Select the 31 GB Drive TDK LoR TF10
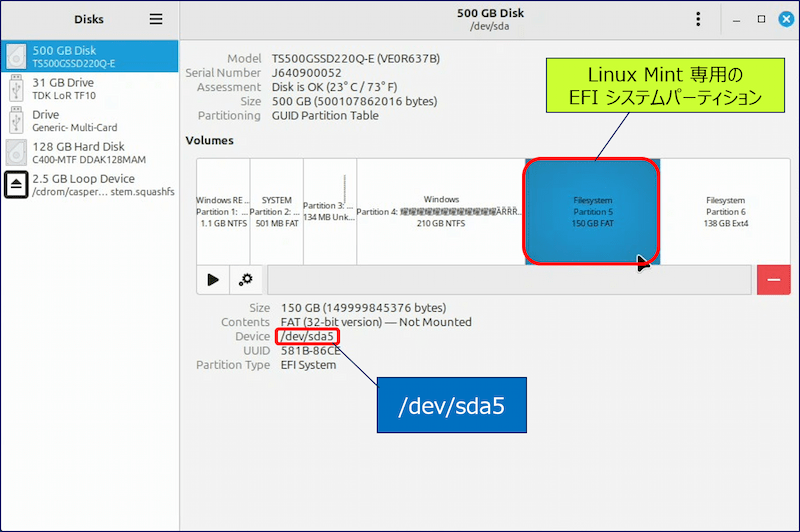The height and width of the screenshot is (532, 800). coord(90,88)
